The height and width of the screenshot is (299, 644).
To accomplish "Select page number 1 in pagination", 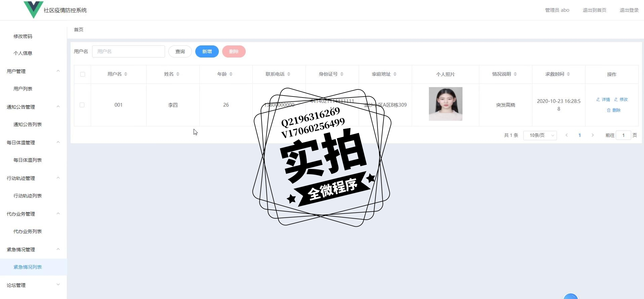I will coord(579,135).
